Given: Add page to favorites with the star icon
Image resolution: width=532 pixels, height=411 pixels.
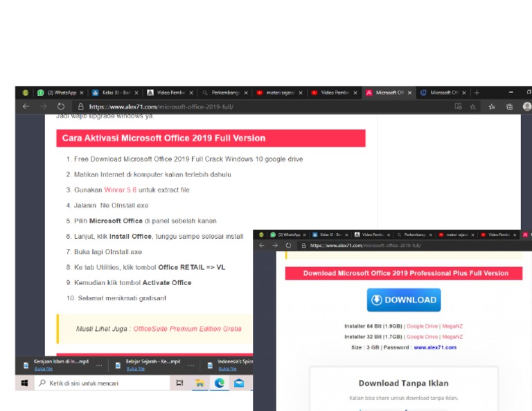Looking at the screenshot, I should [x=472, y=107].
